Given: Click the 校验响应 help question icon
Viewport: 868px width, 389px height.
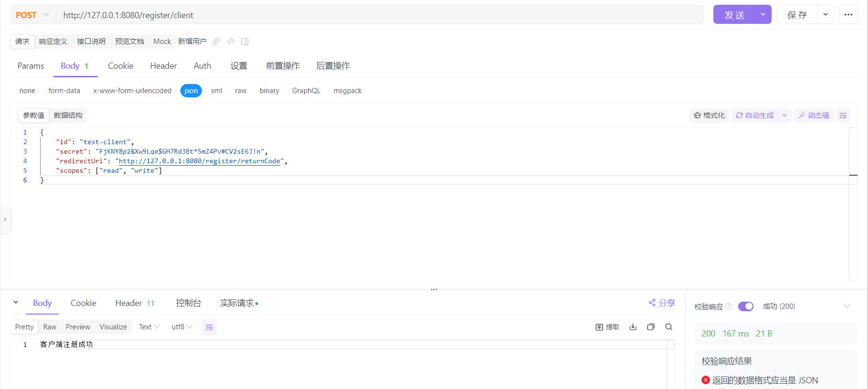Looking at the screenshot, I should coord(729,306).
